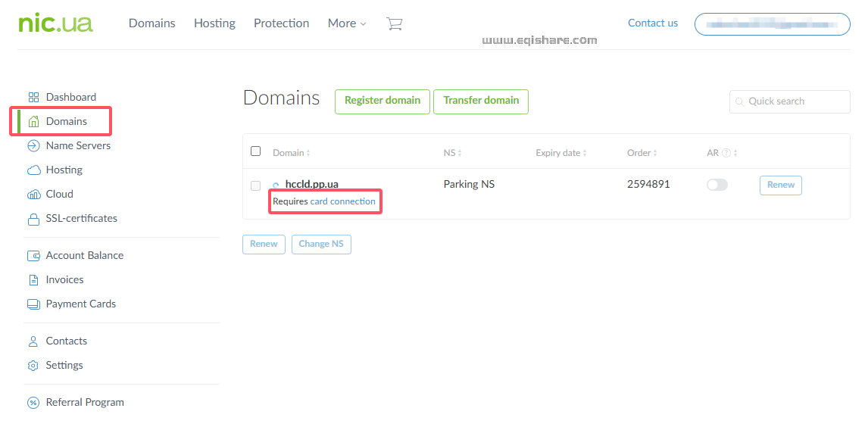Expand the More menu dropdown
Screen dimensions: 868x427
pyautogui.click(x=347, y=23)
